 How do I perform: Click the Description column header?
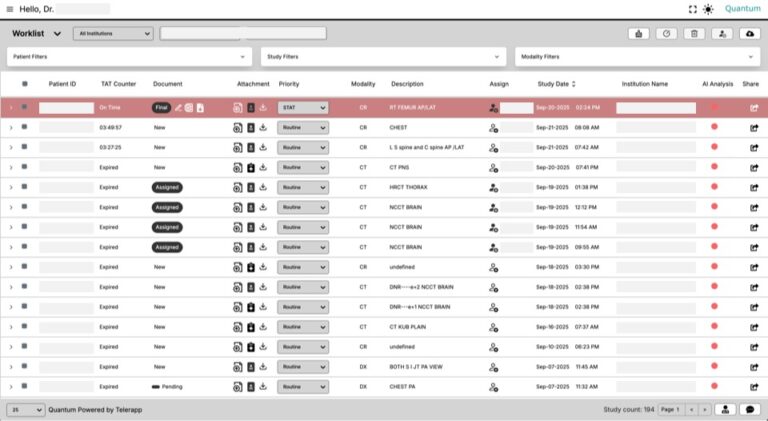pos(407,84)
